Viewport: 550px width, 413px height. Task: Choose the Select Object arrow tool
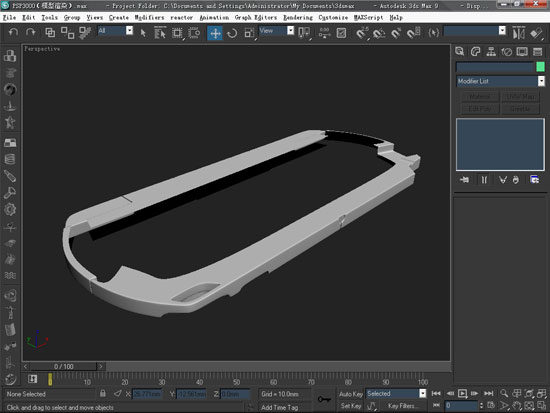143,33
